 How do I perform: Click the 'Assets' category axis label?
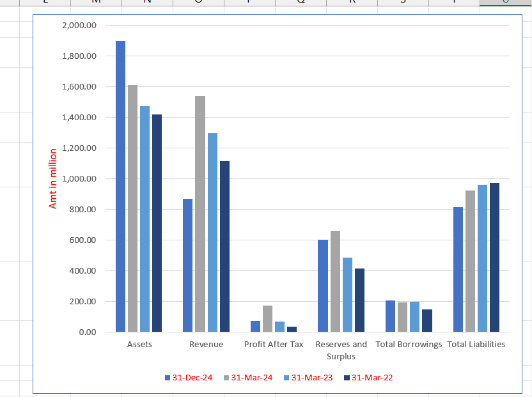tap(139, 345)
